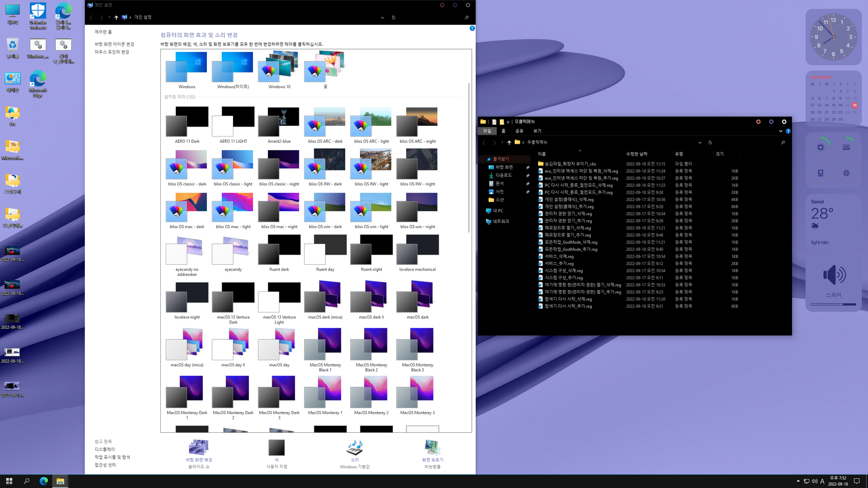Click the Explorer help icon
This screenshot has height=488, width=868.
pos(788,131)
